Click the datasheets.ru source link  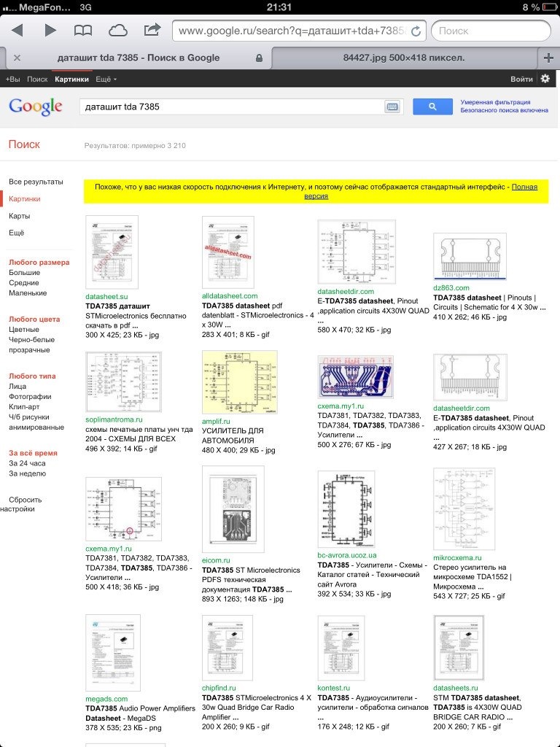click(455, 688)
